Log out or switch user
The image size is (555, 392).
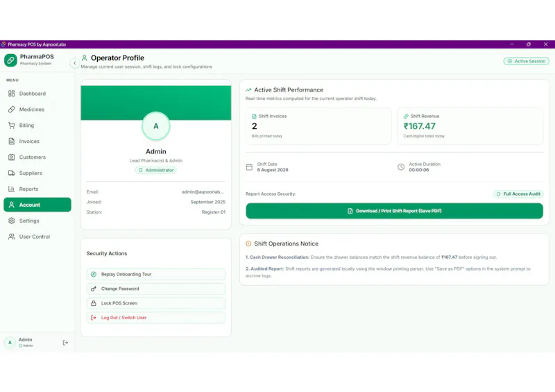155,318
